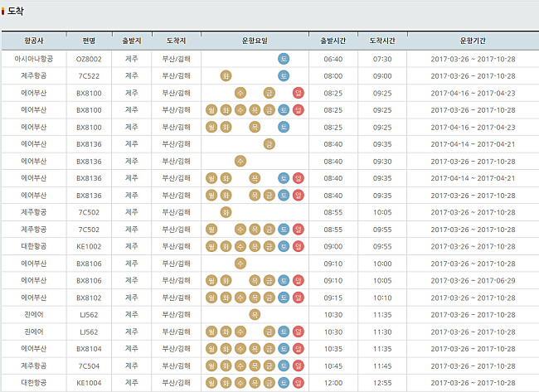Viewport: 539px width, 392px height.
Task: Click the 토 day icon in the 7C522 row
Action: click(x=284, y=76)
